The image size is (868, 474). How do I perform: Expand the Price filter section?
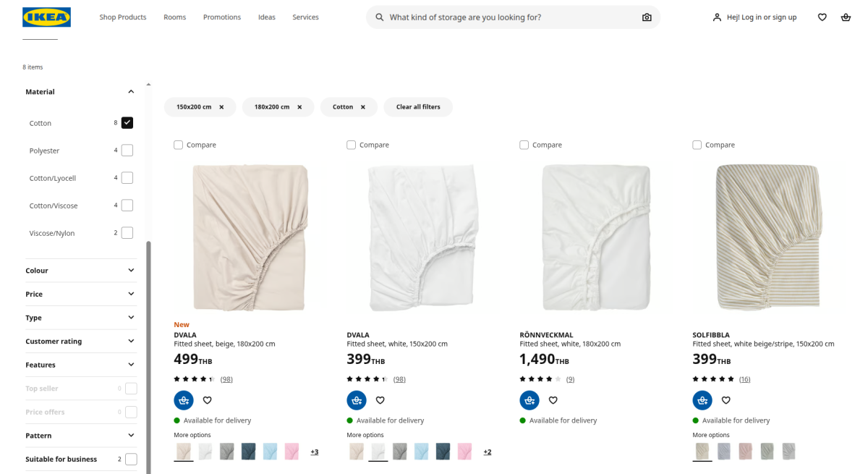[x=80, y=294]
